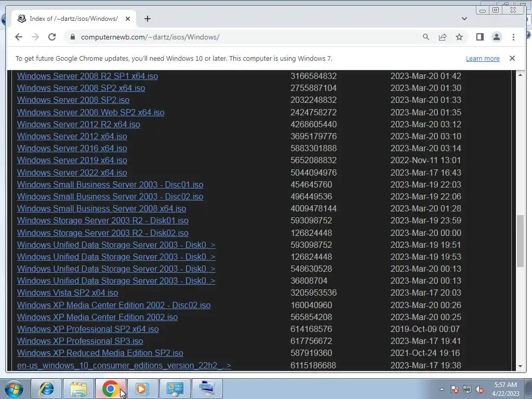This screenshot has height=399, width=532.
Task: Click file size 3205953536
Action: (x=313, y=292)
